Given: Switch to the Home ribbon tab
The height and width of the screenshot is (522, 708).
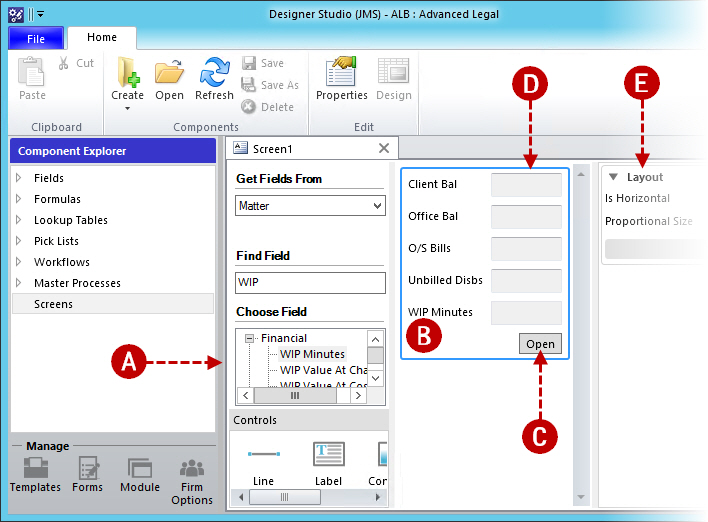Looking at the screenshot, I should (x=102, y=37).
